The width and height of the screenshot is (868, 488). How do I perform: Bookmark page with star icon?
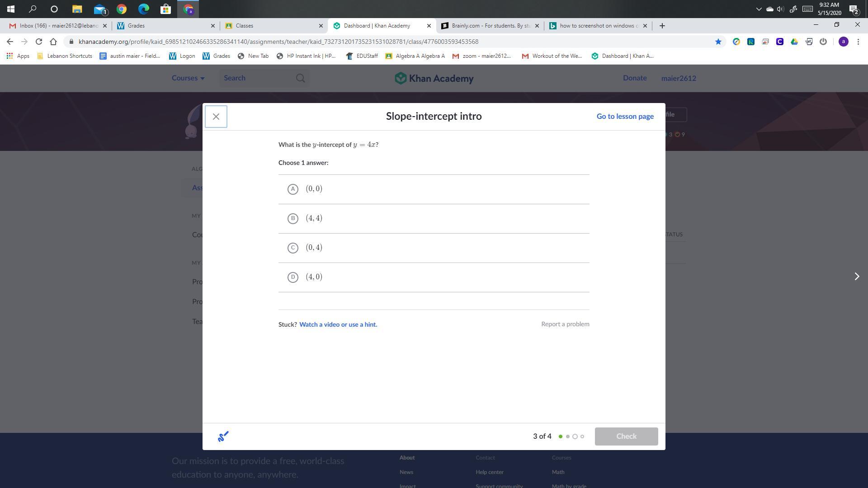pos(718,42)
